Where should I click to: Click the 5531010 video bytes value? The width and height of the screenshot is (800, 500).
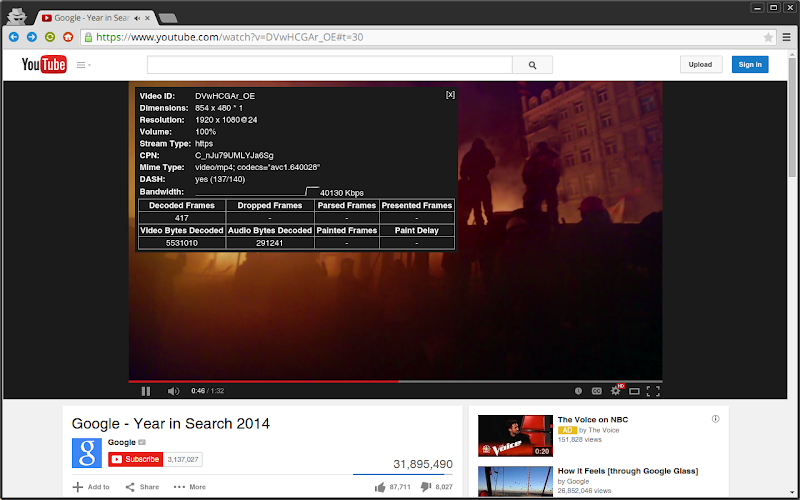click(182, 243)
